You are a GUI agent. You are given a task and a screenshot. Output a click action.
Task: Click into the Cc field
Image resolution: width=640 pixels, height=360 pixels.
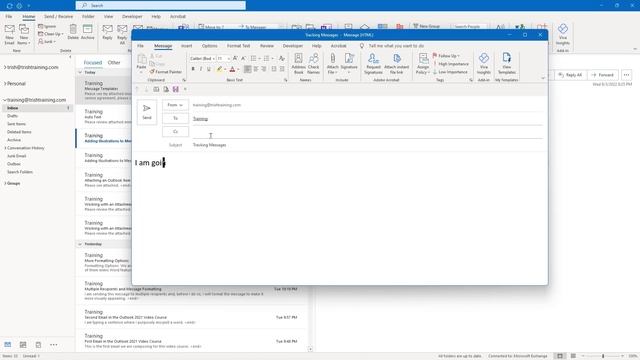click(367, 132)
